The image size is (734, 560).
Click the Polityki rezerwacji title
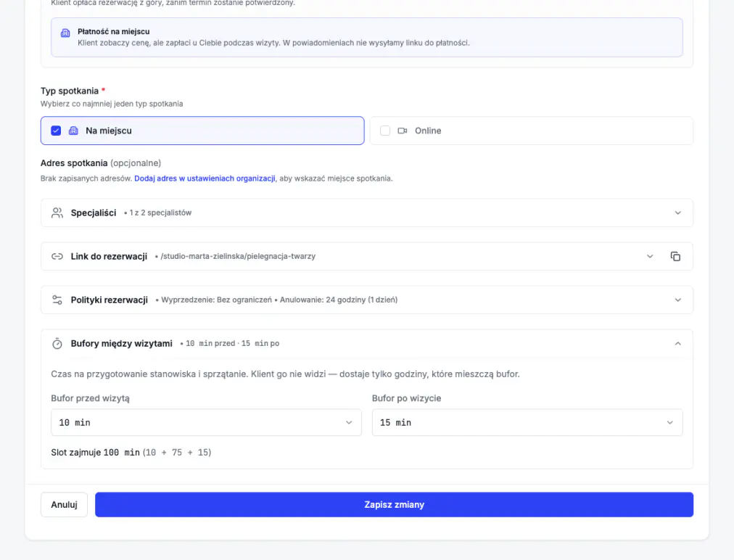[109, 300]
